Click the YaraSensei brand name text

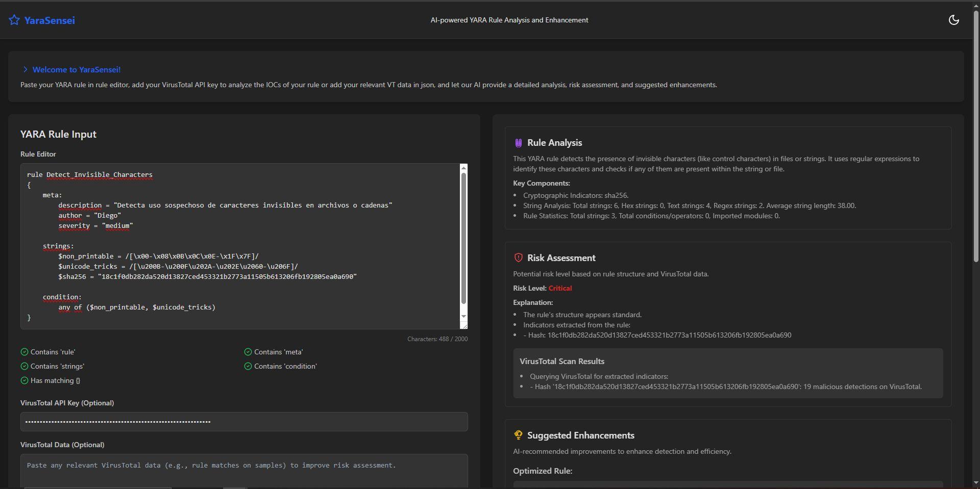click(x=50, y=20)
